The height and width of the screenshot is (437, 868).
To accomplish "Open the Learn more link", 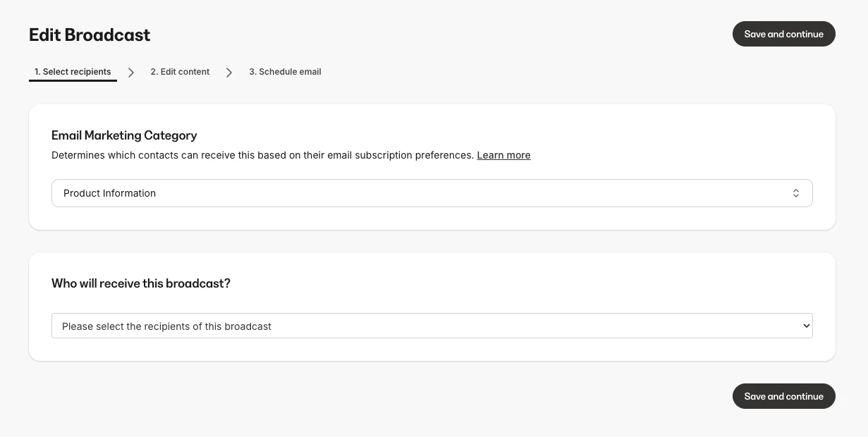I will coord(503,155).
